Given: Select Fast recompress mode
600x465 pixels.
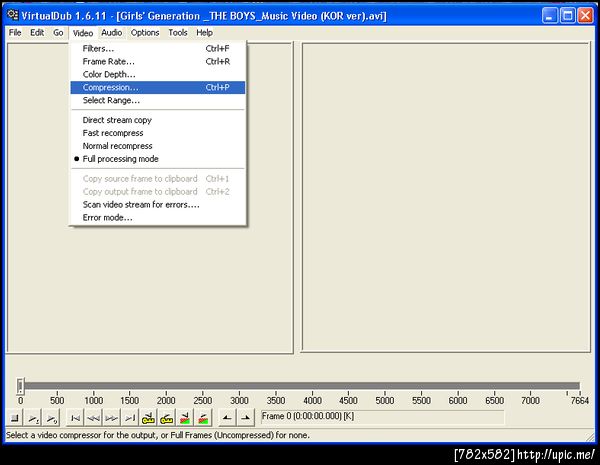Looking at the screenshot, I should (158, 133).
